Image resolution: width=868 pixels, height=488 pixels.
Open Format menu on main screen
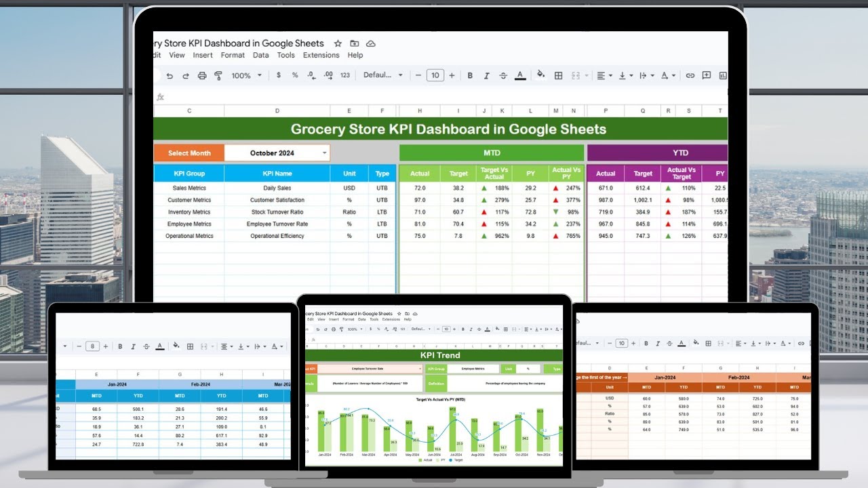pyautogui.click(x=233, y=56)
